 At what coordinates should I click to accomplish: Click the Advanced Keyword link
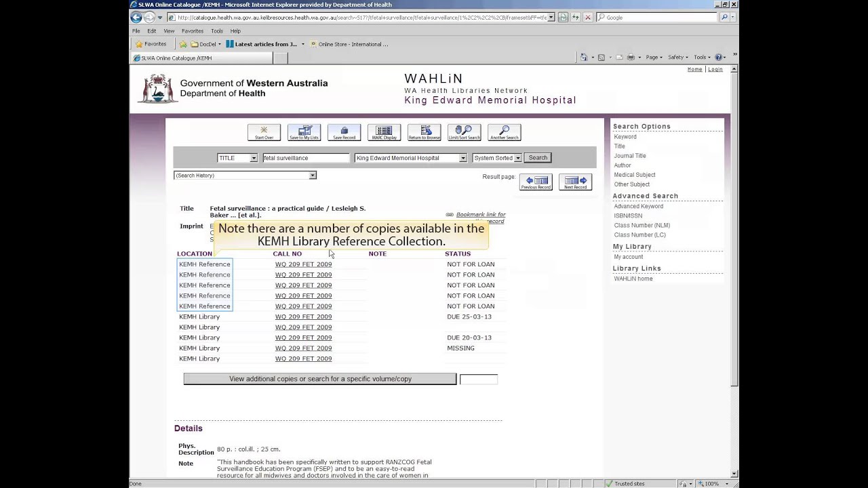coord(639,206)
